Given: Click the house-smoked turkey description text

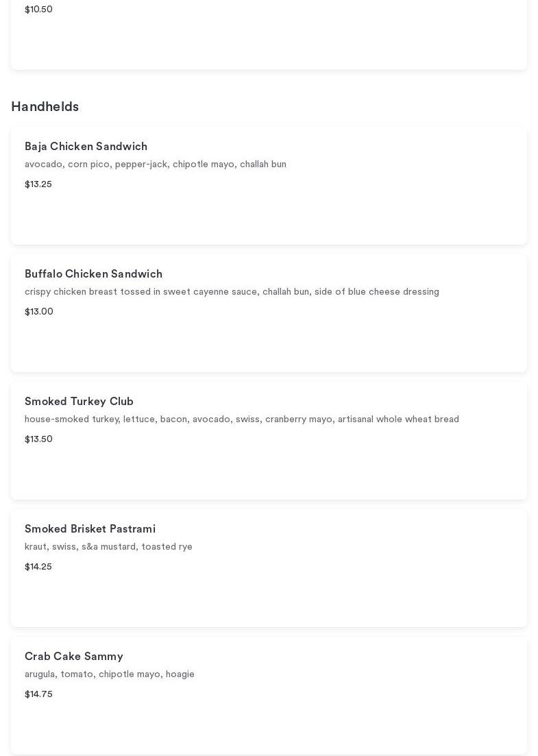Looking at the screenshot, I should (242, 419).
